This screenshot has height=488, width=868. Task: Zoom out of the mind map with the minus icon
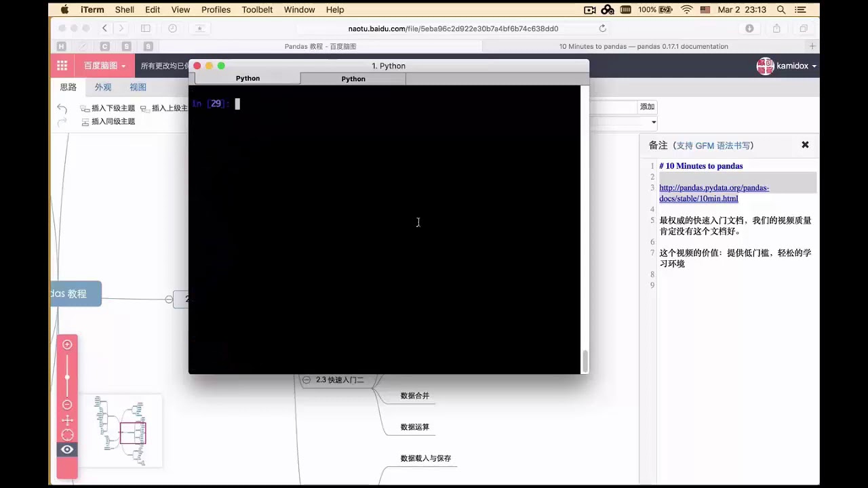(x=67, y=405)
